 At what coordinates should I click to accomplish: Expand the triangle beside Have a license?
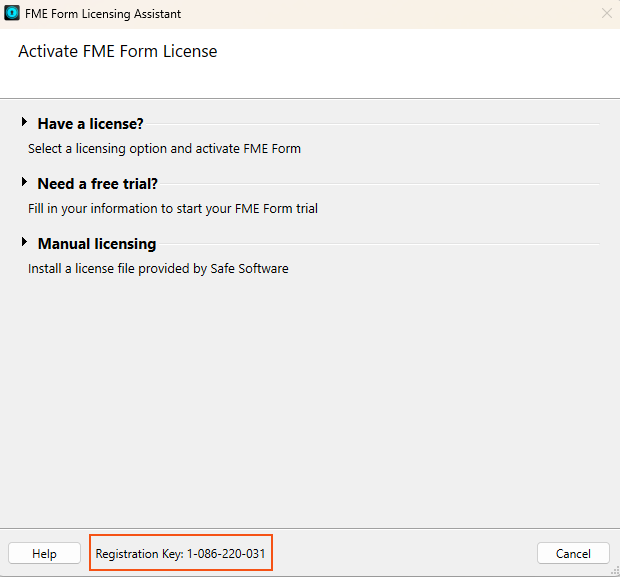(25, 122)
